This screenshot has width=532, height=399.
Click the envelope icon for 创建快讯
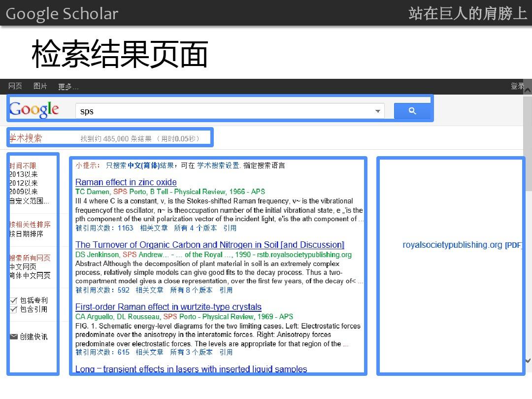click(14, 336)
